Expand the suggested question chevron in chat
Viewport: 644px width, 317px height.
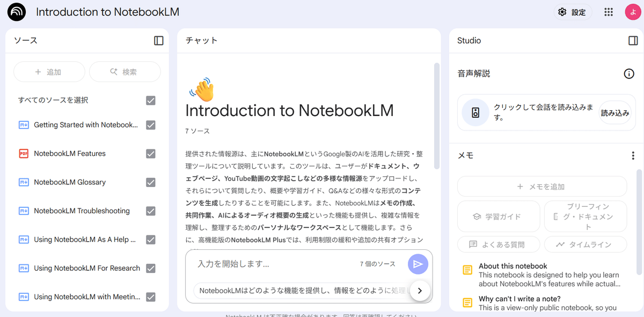click(x=419, y=290)
